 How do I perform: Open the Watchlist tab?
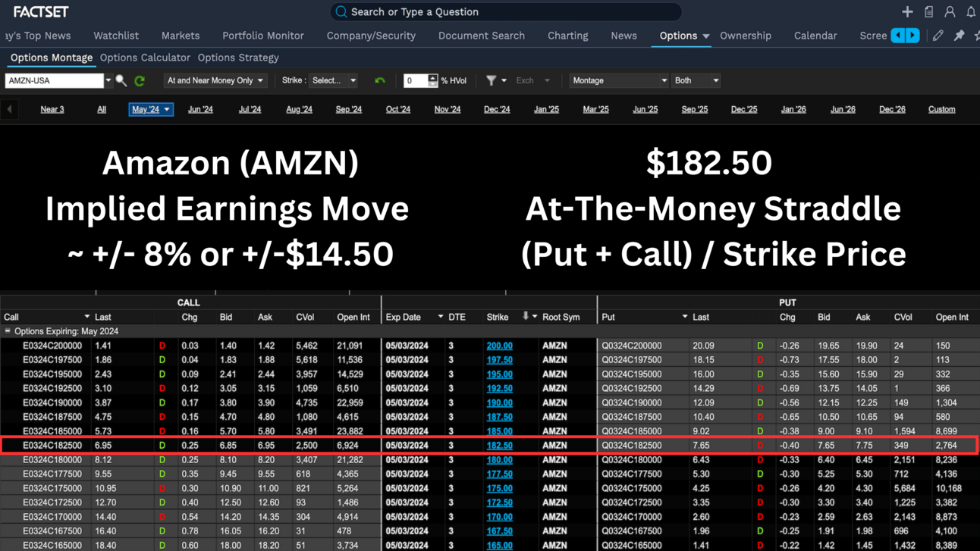(x=116, y=36)
